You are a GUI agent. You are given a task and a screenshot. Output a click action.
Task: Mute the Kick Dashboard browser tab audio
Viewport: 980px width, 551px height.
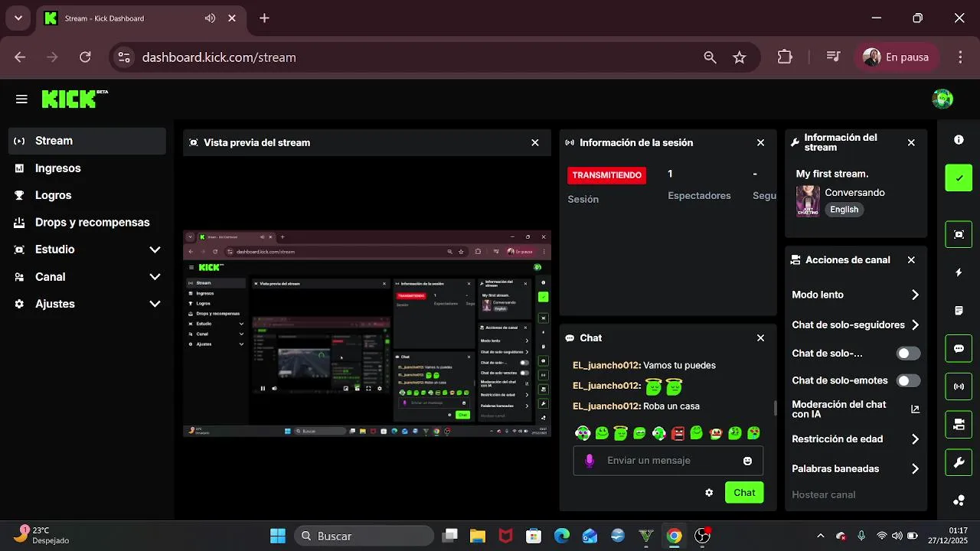[210, 18]
